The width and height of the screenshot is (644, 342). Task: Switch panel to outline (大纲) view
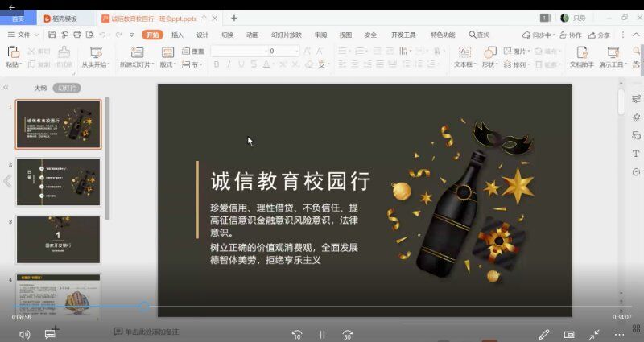click(40, 87)
